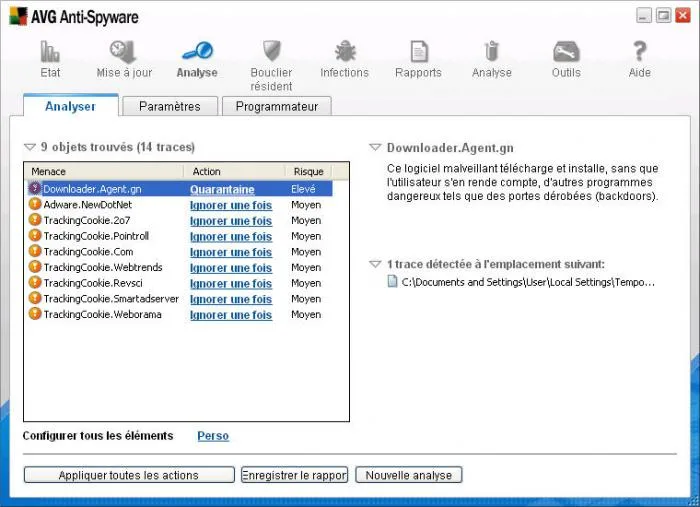
Task: Sort the list by Risque column header
Action: (308, 171)
